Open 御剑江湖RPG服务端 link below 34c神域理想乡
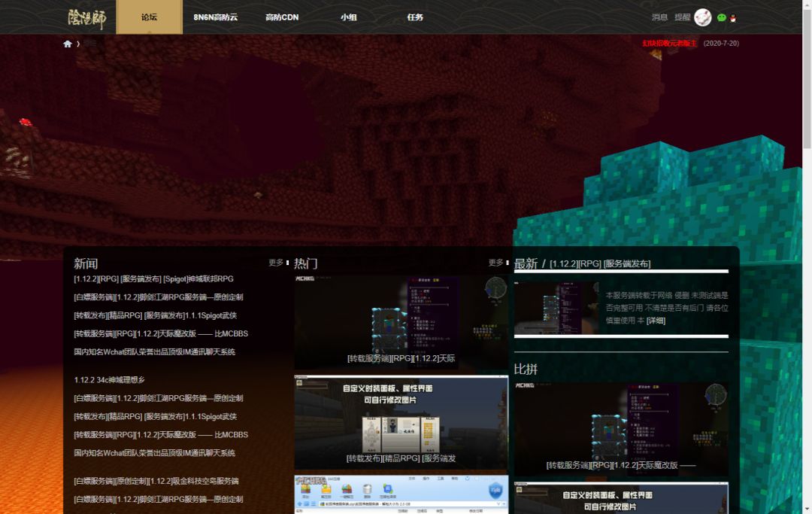 [159, 398]
